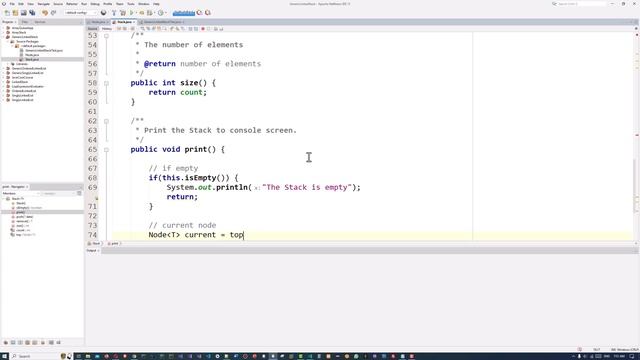The height and width of the screenshot is (360, 640).
Task: Click the Redo toolbar icon
Action: click(53, 13)
